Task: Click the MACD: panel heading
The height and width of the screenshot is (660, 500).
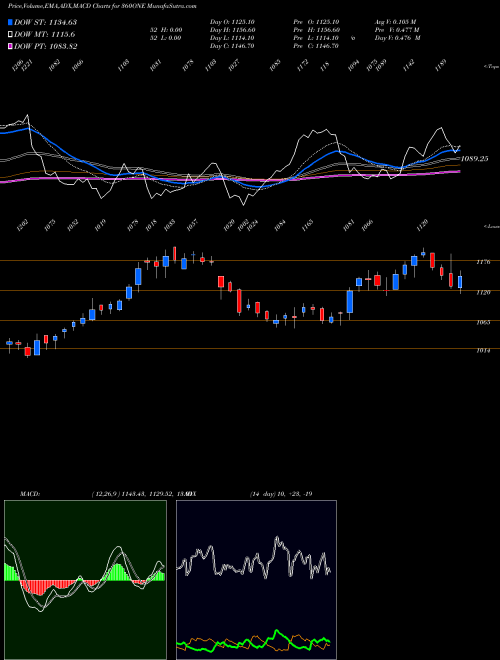Action: (x=29, y=494)
